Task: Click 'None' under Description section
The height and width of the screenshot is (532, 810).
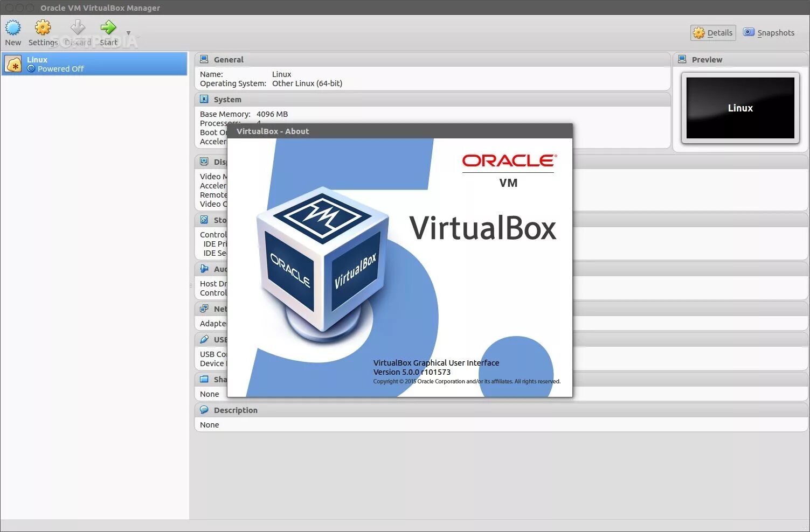Action: (x=210, y=425)
